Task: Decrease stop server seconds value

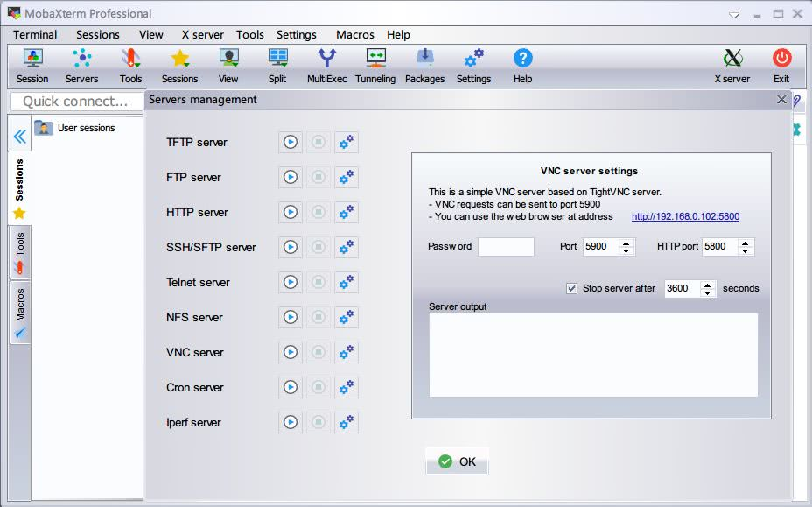Action: point(707,292)
